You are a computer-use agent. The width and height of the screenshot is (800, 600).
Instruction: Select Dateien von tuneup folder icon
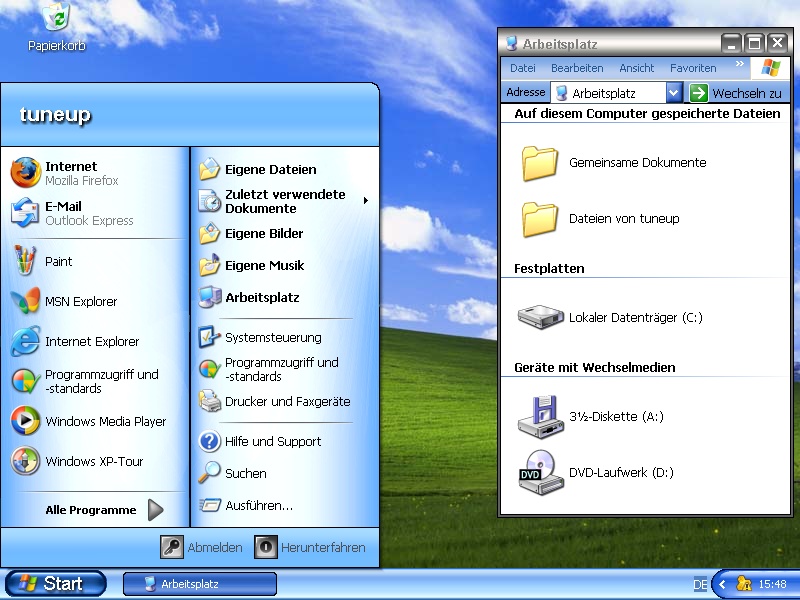pos(540,219)
